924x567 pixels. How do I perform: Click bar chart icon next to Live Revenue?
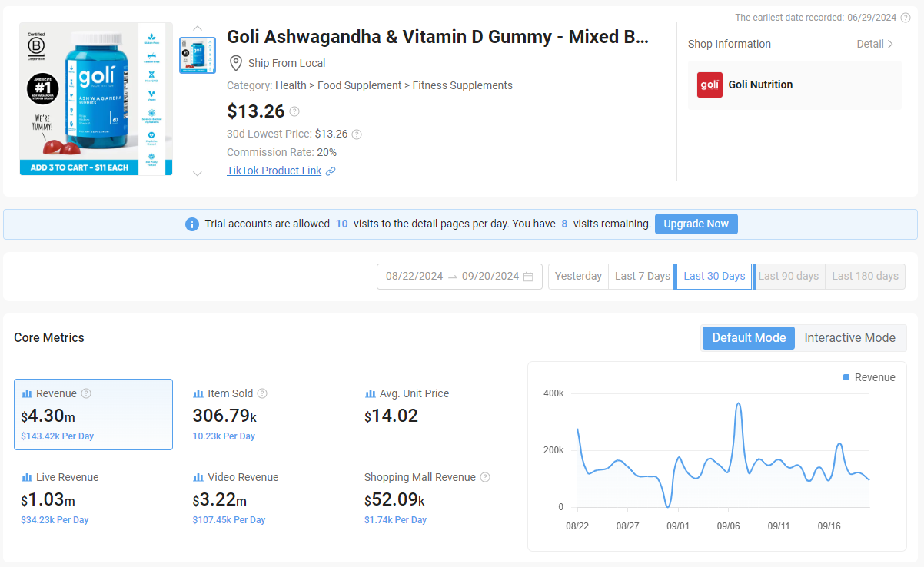pyautogui.click(x=27, y=477)
